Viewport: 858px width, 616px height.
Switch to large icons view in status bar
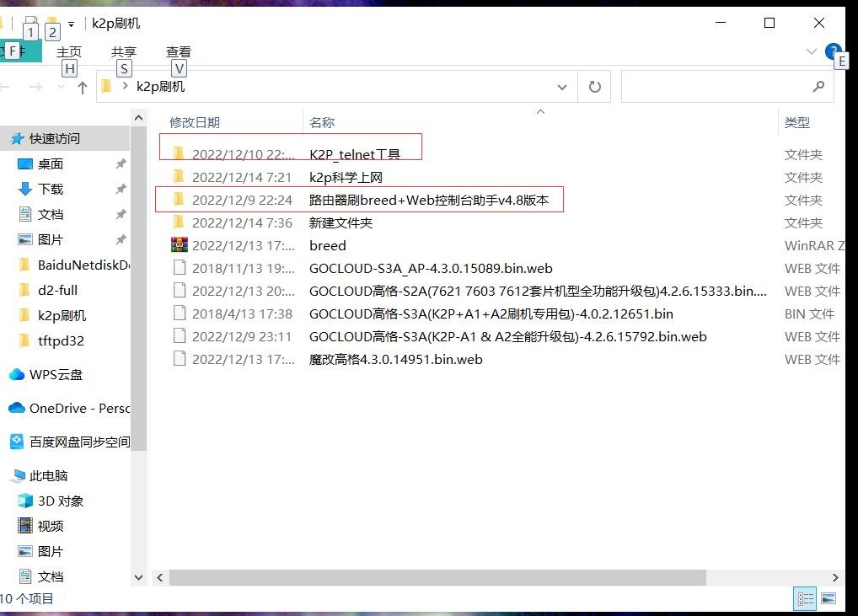click(829, 598)
